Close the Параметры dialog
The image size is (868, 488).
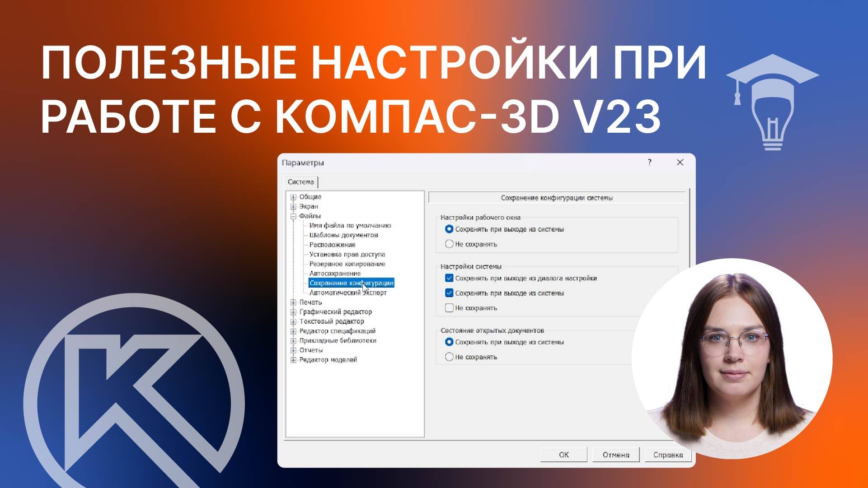(x=680, y=163)
